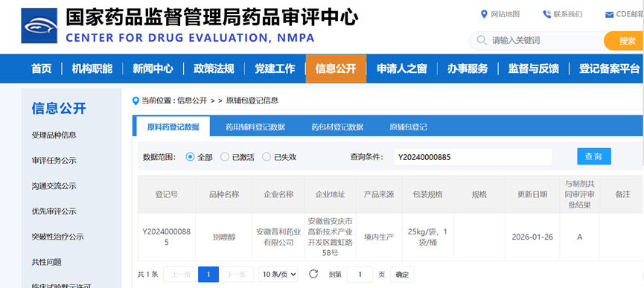644x288 pixels.
Task: Switch to 药包材登记数据 tab
Action: click(x=337, y=127)
